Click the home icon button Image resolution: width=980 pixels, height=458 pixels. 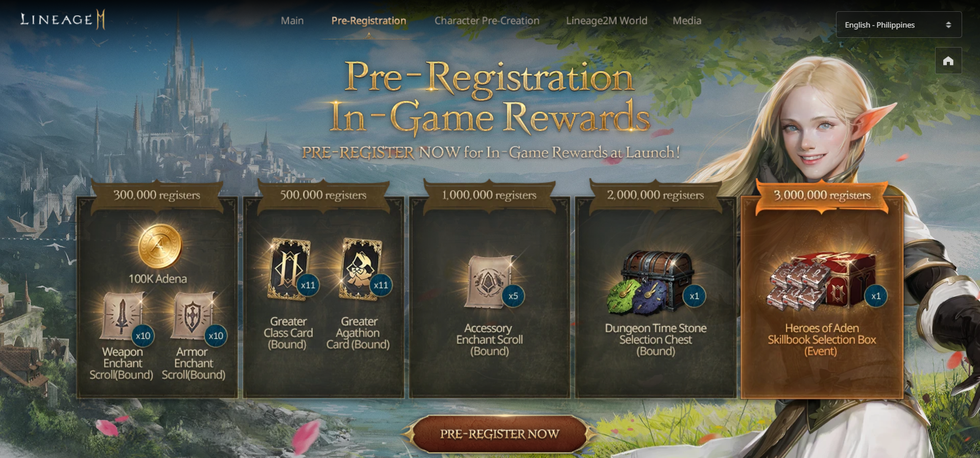[x=948, y=61]
